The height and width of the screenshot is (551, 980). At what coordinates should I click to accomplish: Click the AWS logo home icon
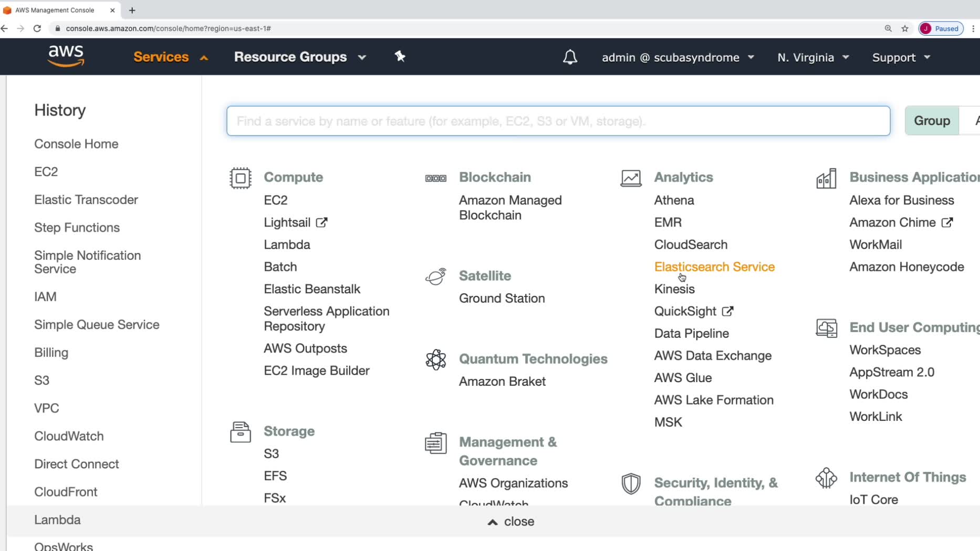(x=66, y=56)
